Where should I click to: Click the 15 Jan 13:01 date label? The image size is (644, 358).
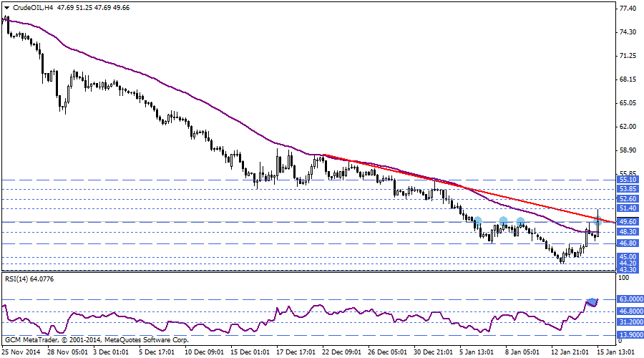[615, 352]
